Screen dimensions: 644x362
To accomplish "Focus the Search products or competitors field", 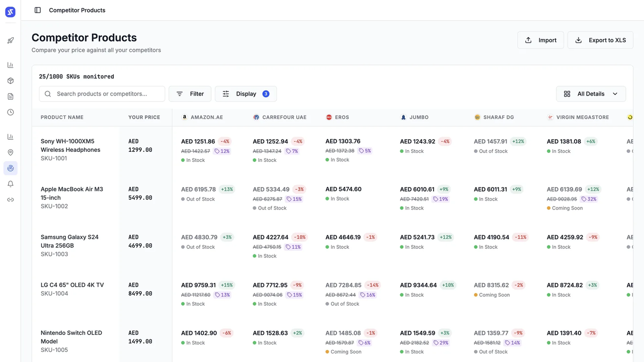I will [x=102, y=94].
